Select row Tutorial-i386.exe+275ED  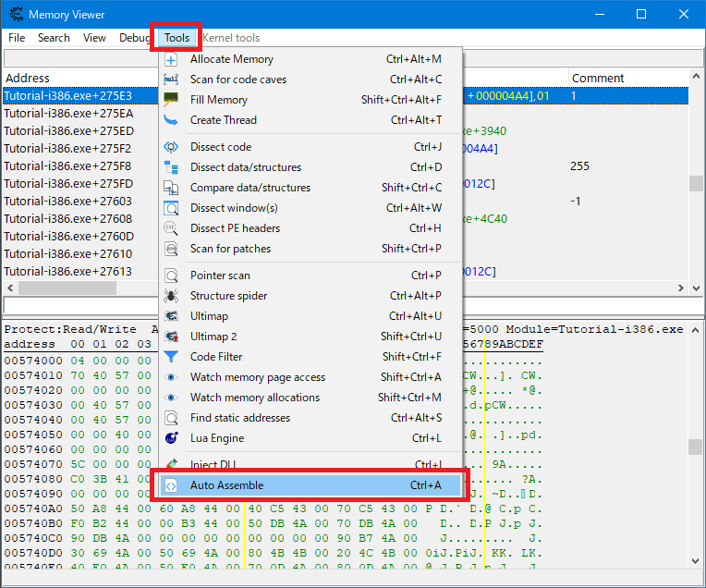69,131
